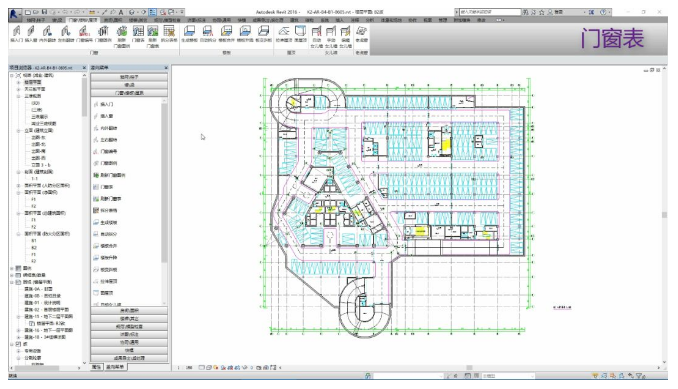This screenshot has width=678, height=389.
Task: Click the selection filter icon in status bar
Action: point(640,376)
